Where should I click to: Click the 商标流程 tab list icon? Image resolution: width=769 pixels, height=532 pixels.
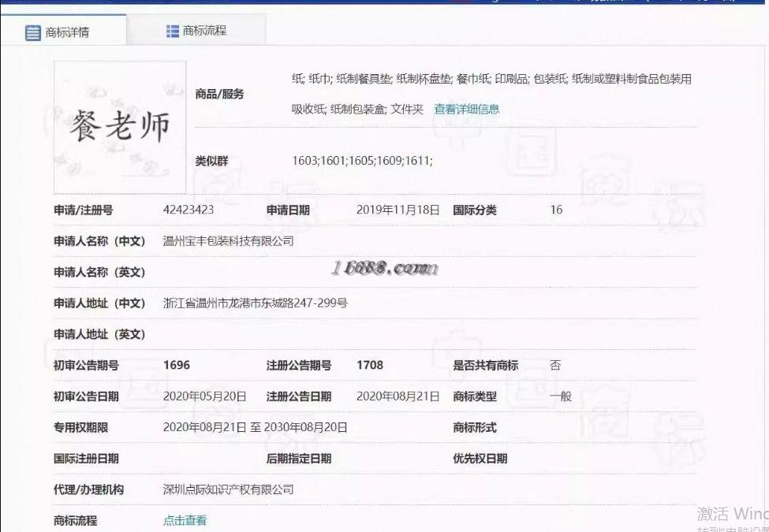point(173,31)
